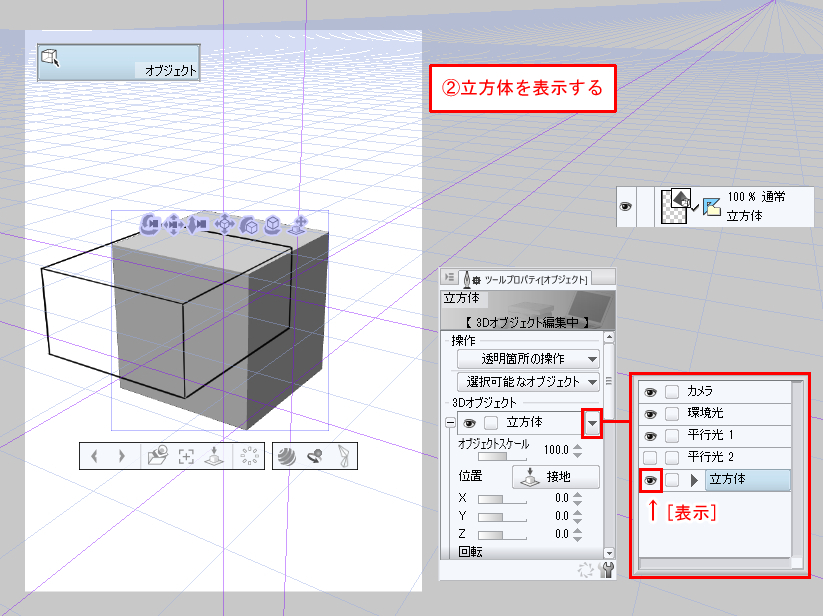Adjust the X position slider
This screenshot has width=823, height=616.
click(503, 499)
